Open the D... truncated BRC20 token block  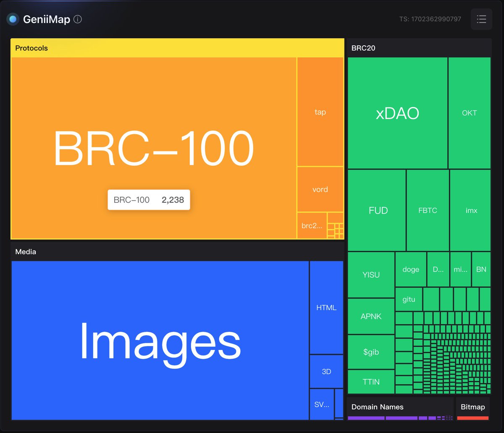point(438,269)
